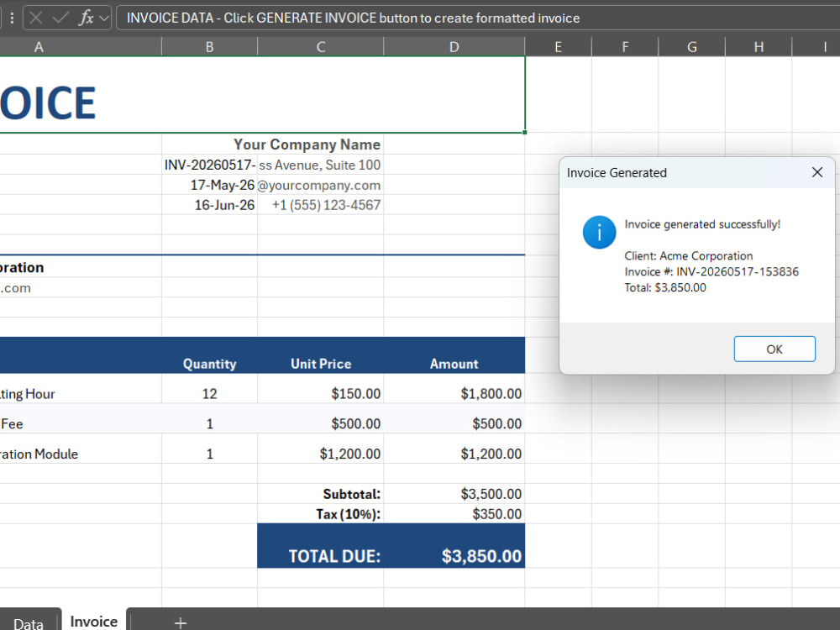Click the email cell '@yourcompany.com'
The height and width of the screenshot is (630, 840).
point(320,185)
